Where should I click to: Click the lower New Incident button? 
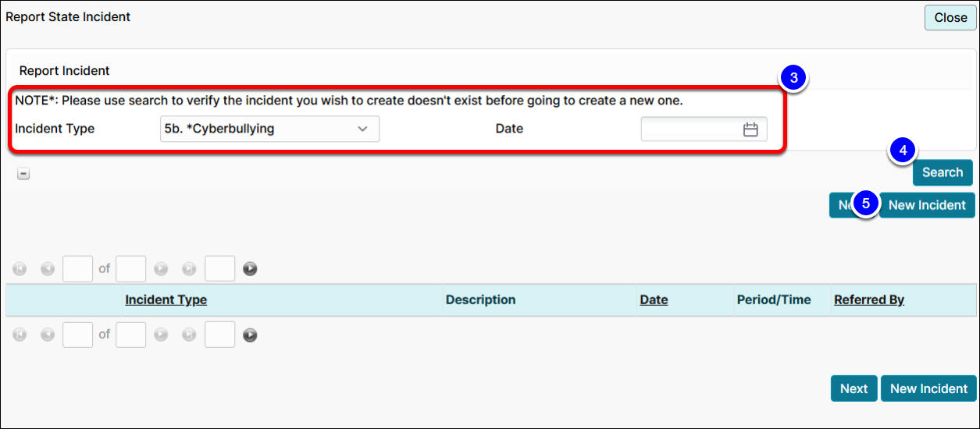[x=928, y=388]
